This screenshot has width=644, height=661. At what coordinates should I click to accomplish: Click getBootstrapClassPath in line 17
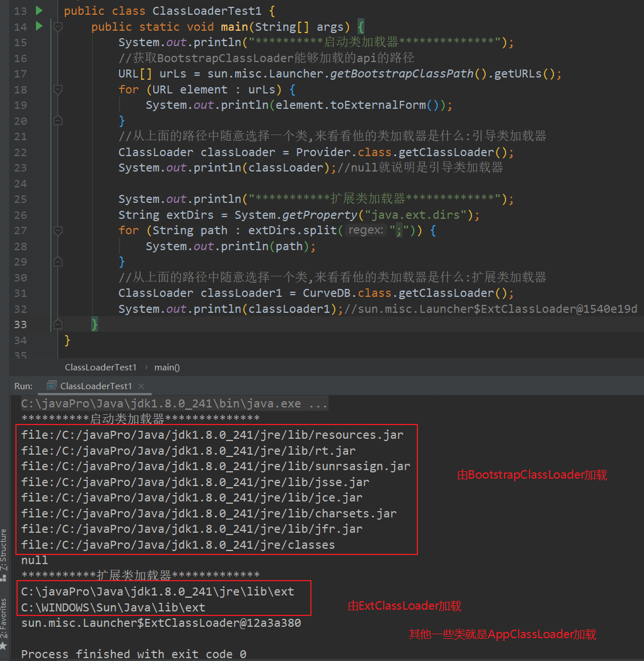click(402, 74)
